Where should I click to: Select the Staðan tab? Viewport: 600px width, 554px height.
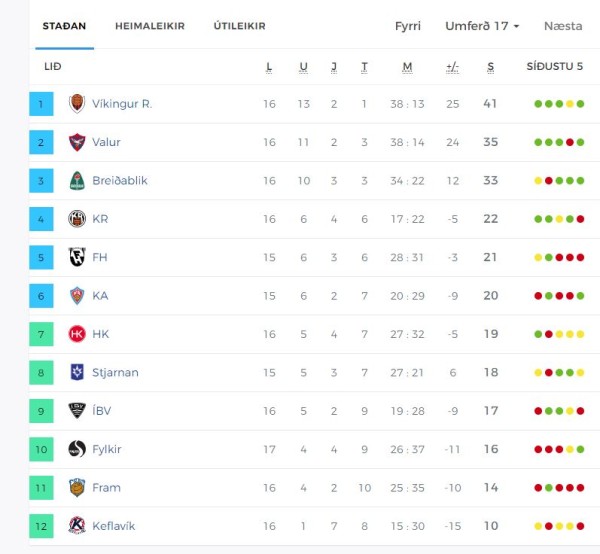click(x=64, y=26)
